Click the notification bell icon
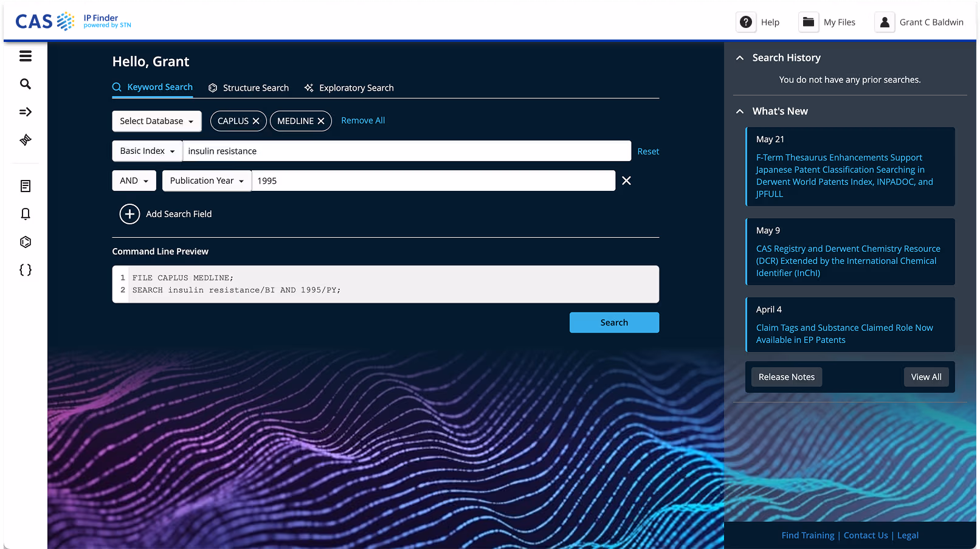Image resolution: width=980 pixels, height=549 pixels. [x=25, y=214]
